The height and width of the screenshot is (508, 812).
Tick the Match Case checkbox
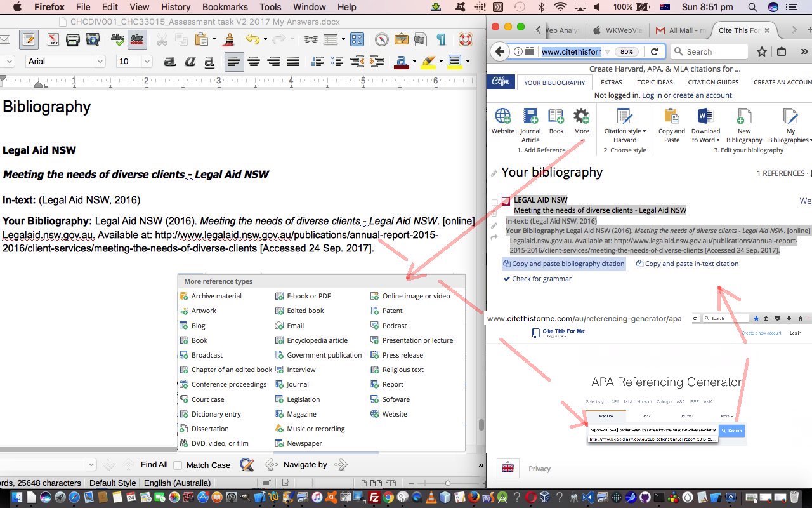coord(178,465)
